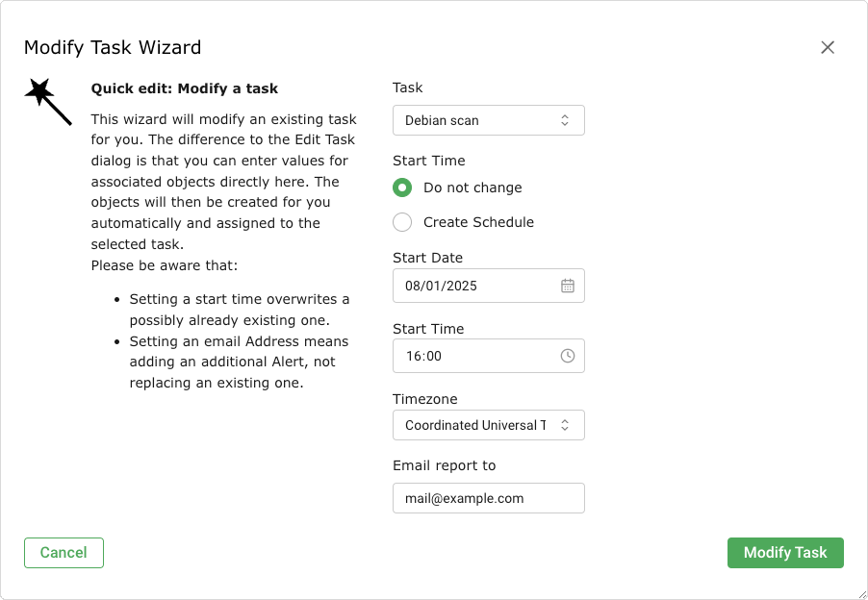Open the Task dropdown showing Debian scan

click(478, 120)
